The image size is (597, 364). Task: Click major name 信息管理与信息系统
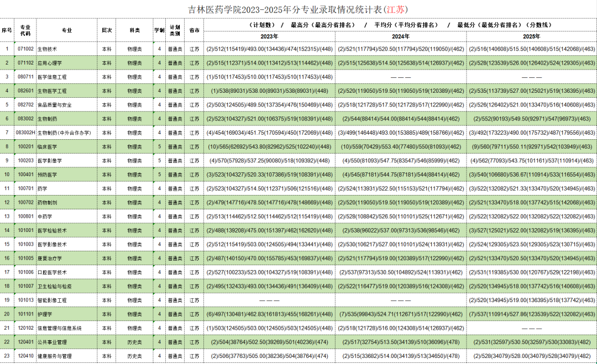[x=59, y=328]
